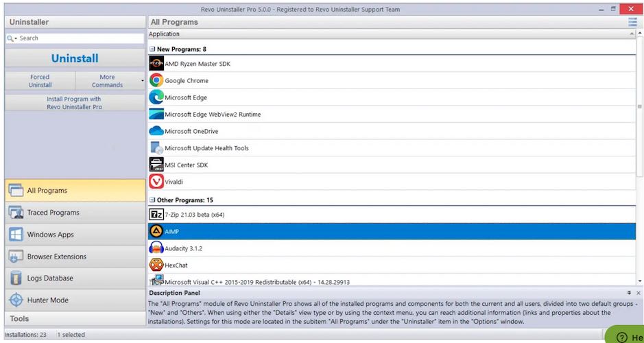
Task: Select the Vivaldi entry
Action: 392,182
